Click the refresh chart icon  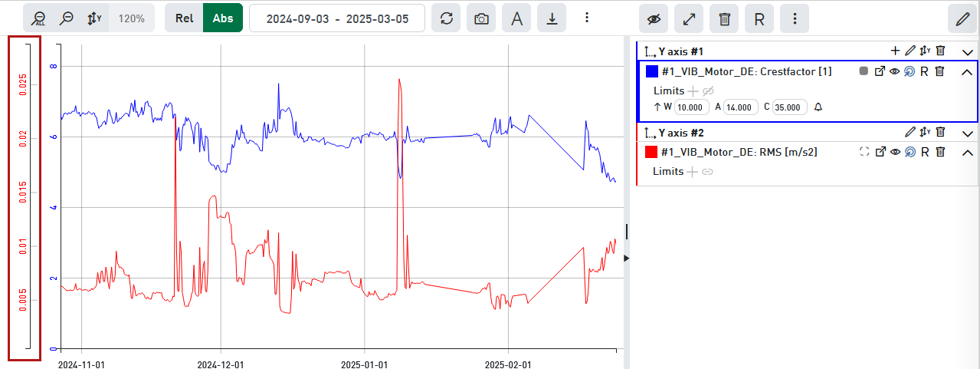point(446,18)
